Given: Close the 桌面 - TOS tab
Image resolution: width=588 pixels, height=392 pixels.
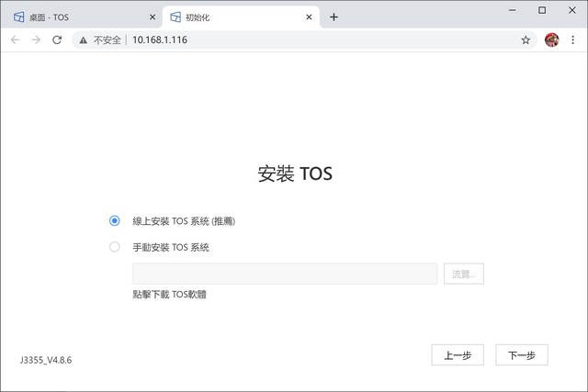Looking at the screenshot, I should [153, 17].
